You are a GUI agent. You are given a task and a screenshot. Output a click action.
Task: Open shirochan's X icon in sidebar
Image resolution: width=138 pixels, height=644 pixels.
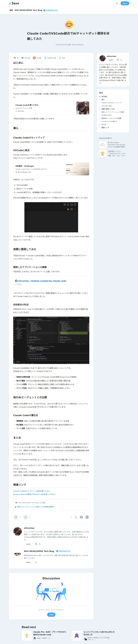click(x=121, y=60)
